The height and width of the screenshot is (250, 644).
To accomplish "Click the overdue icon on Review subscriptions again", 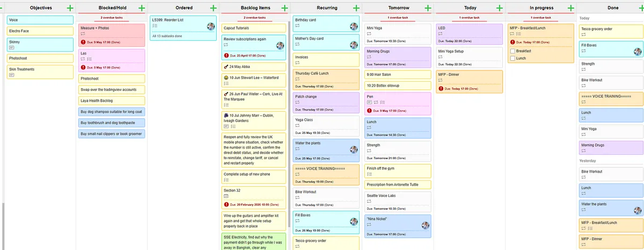I will pyautogui.click(x=226, y=55).
